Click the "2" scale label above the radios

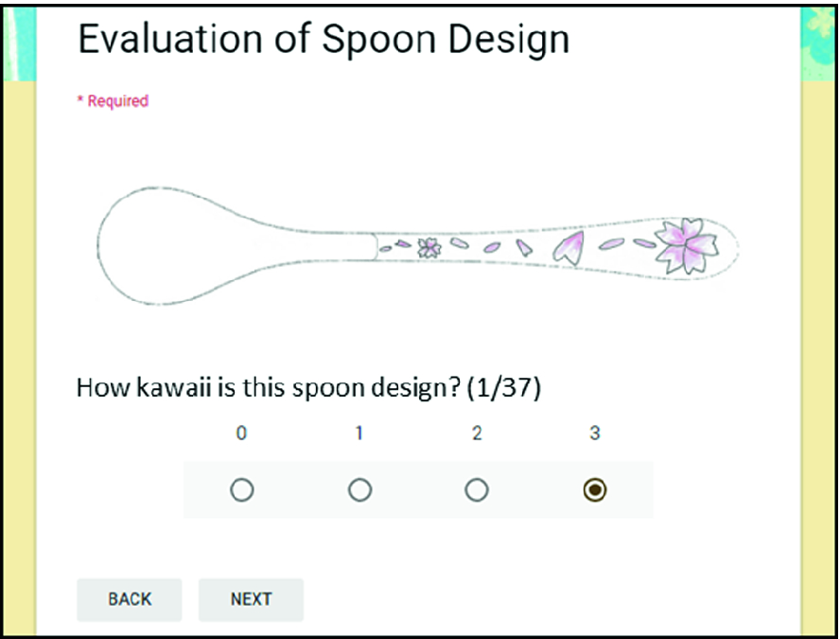point(477,434)
